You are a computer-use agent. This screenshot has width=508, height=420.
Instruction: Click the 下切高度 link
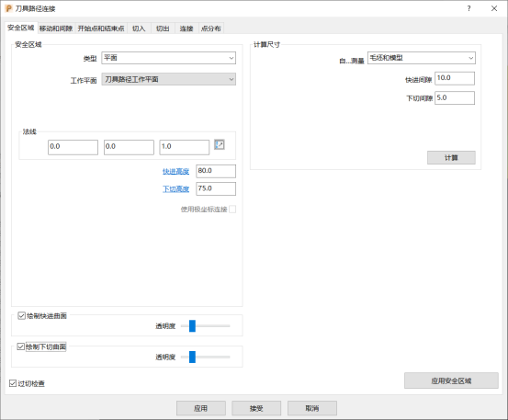pyautogui.click(x=175, y=189)
